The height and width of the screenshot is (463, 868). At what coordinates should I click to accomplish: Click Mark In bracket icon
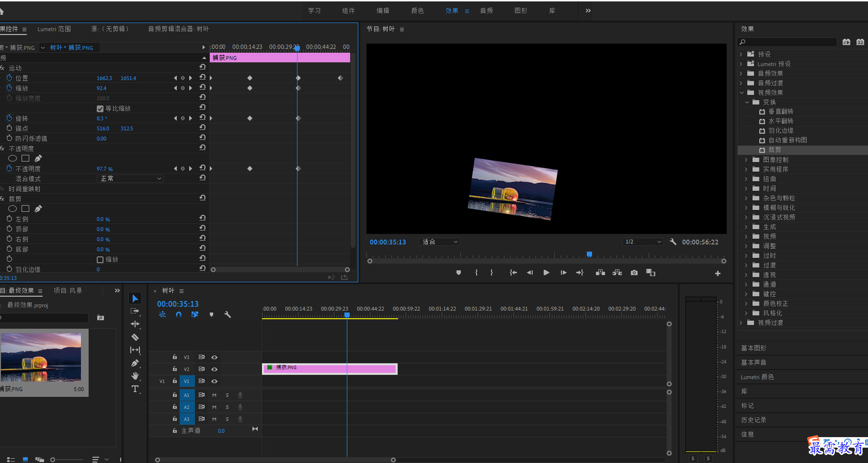click(x=476, y=273)
